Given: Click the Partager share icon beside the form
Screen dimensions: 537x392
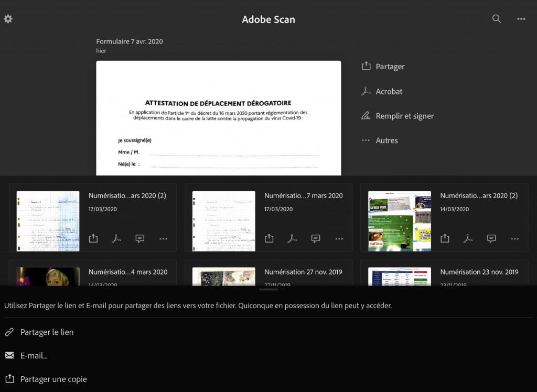Looking at the screenshot, I should pos(366,66).
